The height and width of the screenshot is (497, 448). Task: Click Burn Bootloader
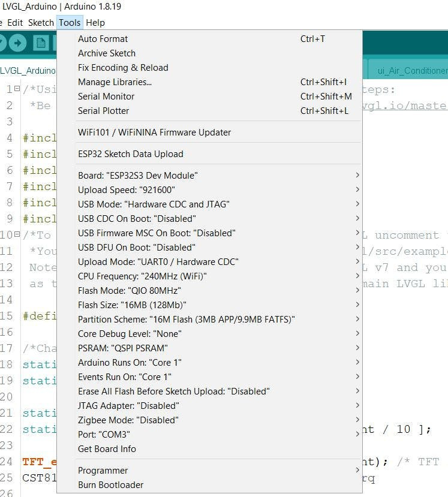[111, 485]
